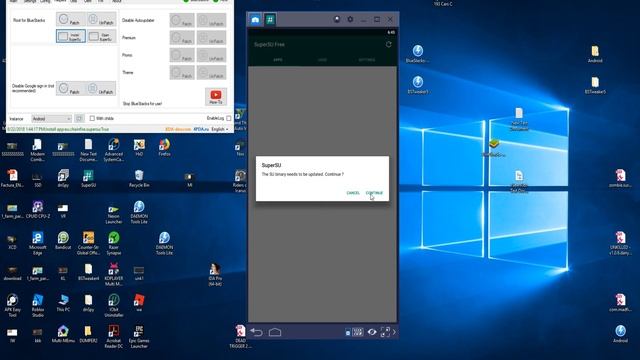Select the BSTweaker4 file on desktop
This screenshot has height=360, width=640.
[88, 271]
